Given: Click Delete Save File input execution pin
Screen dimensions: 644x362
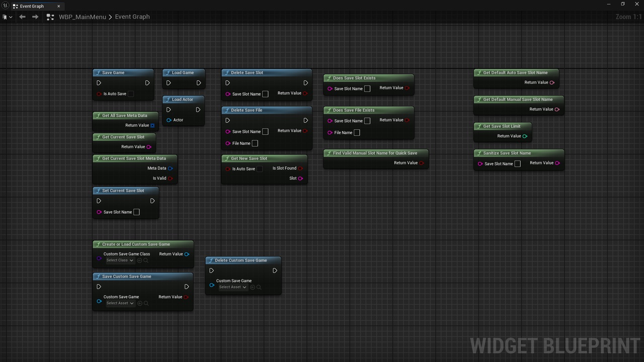Looking at the screenshot, I should pyautogui.click(x=227, y=121).
